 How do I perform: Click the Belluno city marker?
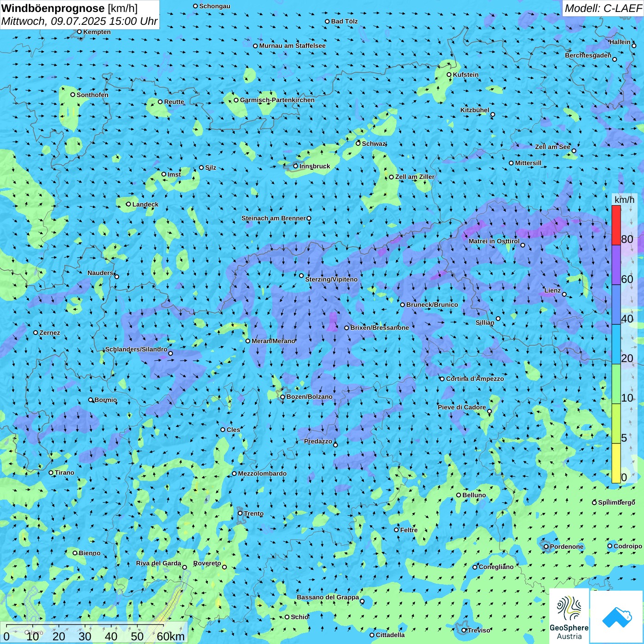[x=458, y=495]
